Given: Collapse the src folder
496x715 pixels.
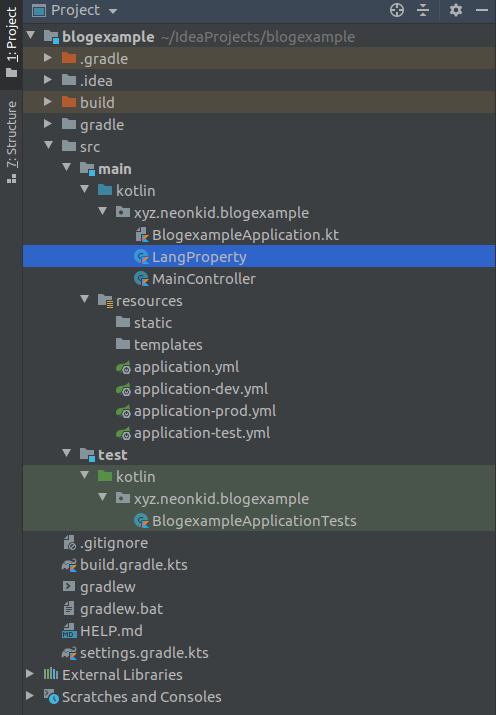Looking at the screenshot, I should (x=49, y=146).
